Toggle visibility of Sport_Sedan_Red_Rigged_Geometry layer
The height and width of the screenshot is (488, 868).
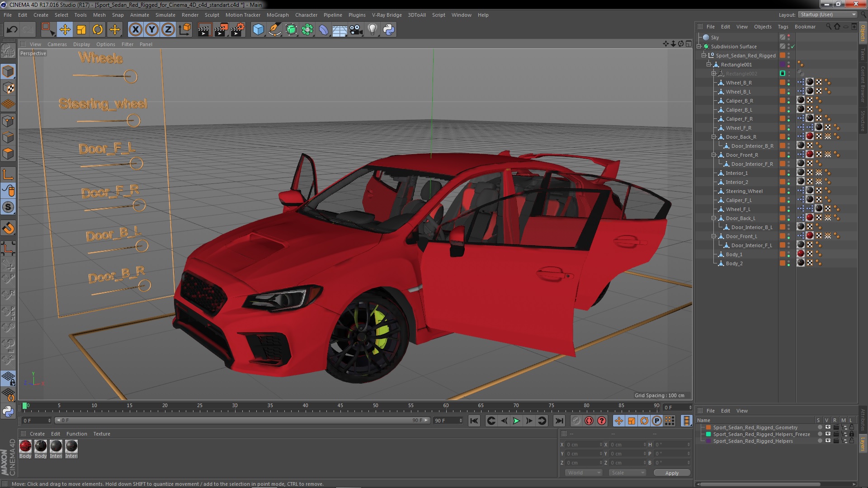click(x=828, y=427)
